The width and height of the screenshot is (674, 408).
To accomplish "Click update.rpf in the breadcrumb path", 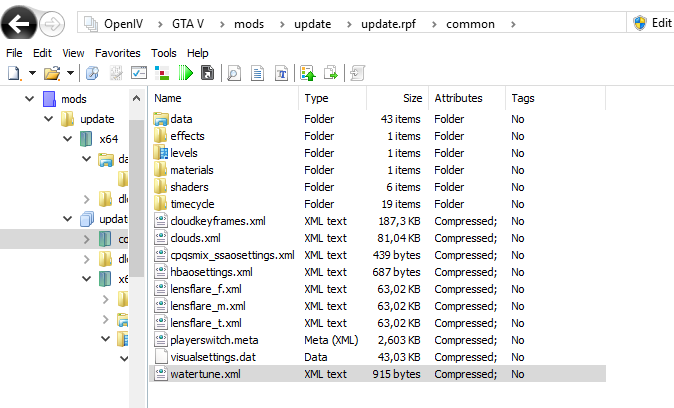I will [388, 24].
